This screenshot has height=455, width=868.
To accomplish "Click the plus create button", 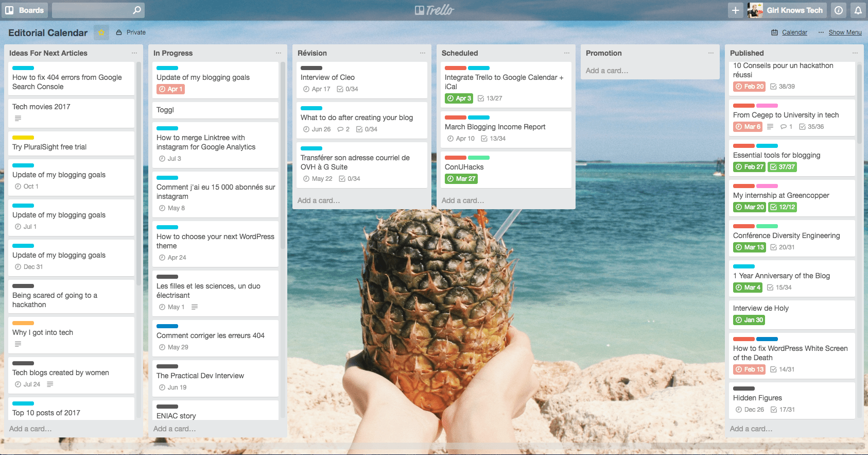I will tap(736, 10).
